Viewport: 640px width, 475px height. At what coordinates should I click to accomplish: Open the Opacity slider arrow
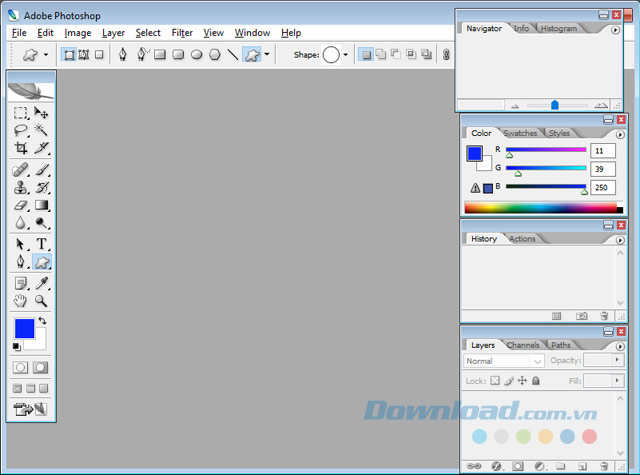[x=617, y=360]
